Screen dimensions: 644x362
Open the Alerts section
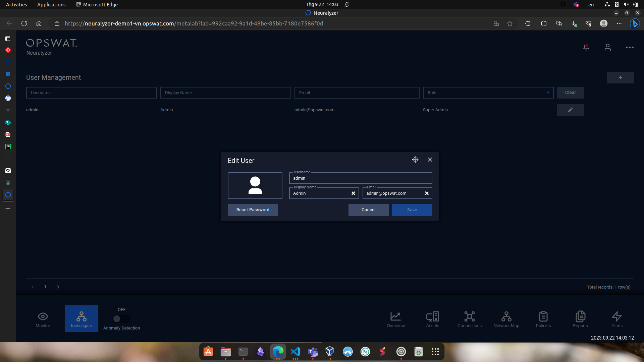(617, 319)
